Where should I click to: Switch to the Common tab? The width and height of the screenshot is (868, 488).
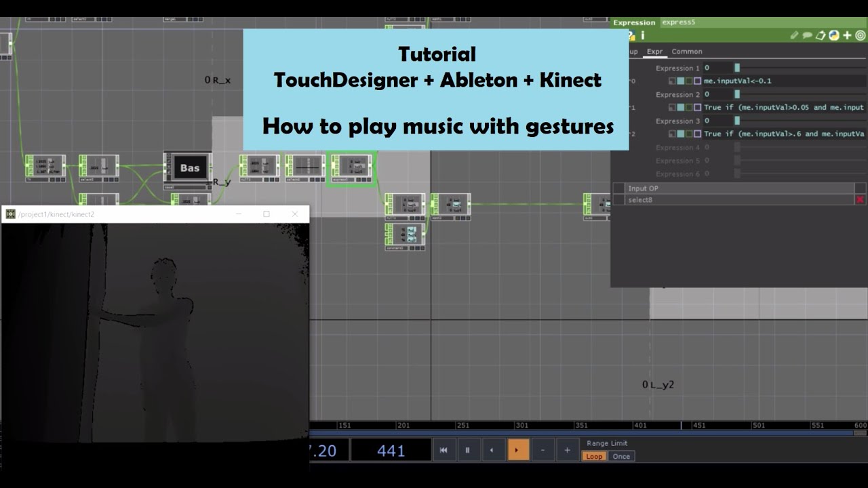tap(687, 52)
